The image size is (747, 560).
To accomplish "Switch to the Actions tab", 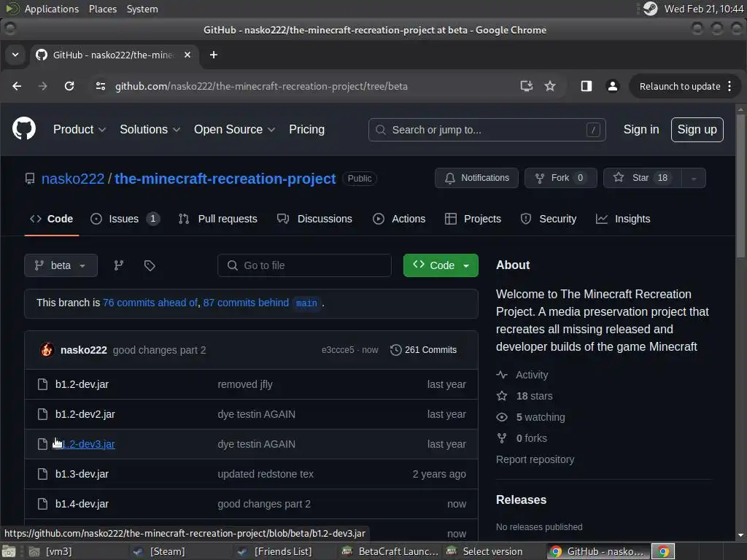I will click(399, 219).
